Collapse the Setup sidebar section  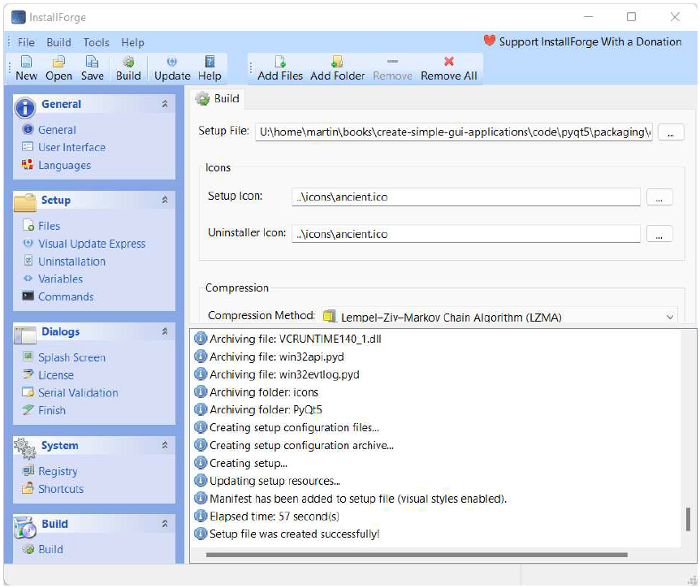point(165,201)
